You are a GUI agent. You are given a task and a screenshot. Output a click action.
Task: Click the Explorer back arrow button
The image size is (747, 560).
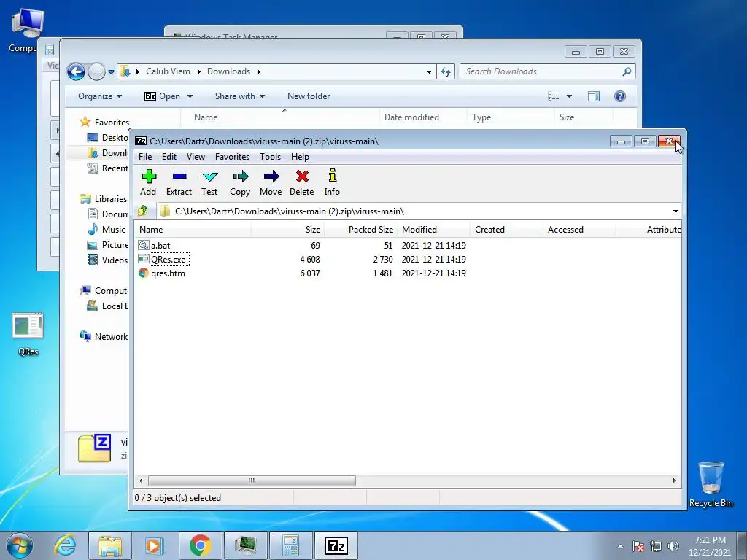click(x=76, y=71)
